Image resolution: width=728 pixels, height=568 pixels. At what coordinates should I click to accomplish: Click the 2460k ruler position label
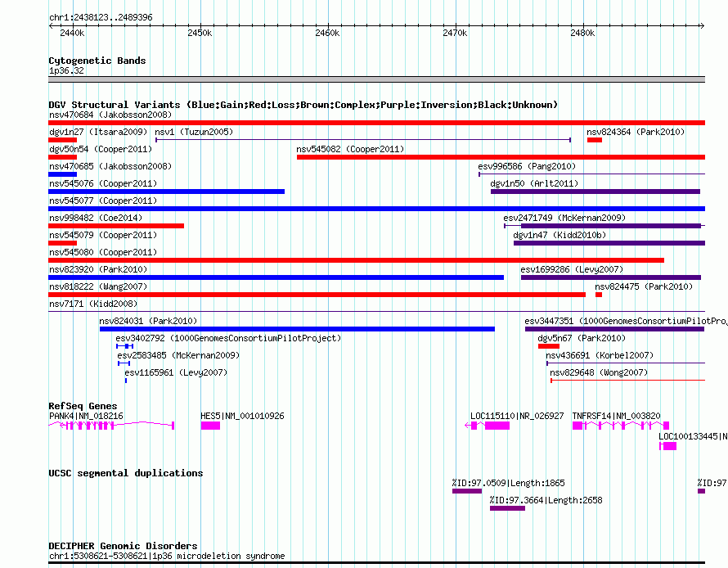click(x=327, y=33)
